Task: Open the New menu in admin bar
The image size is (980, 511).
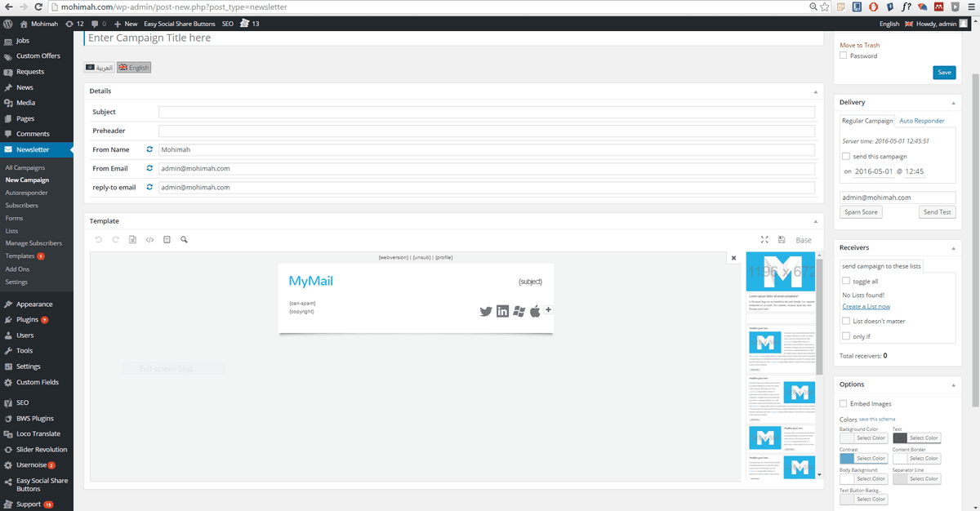Action: (126, 24)
